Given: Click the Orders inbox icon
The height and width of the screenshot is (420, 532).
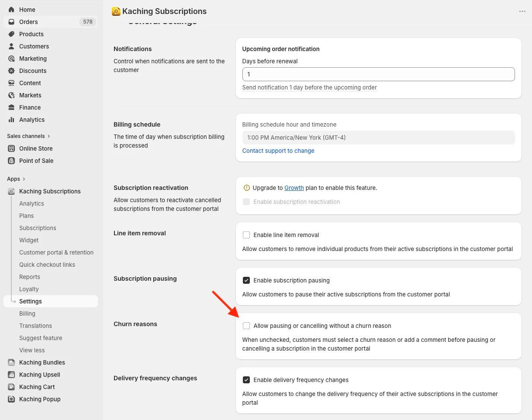Looking at the screenshot, I should pos(11,22).
